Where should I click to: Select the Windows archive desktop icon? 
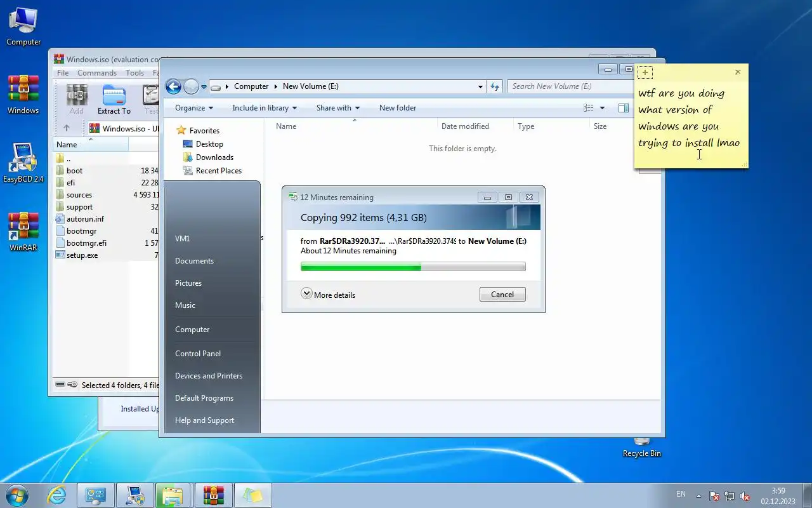[x=23, y=95]
